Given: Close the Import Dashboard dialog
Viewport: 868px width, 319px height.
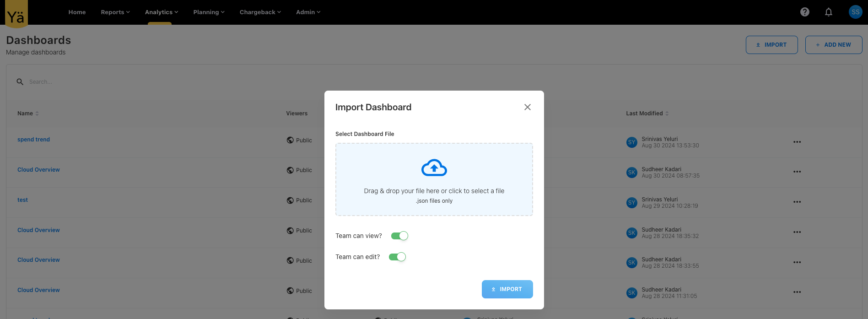Looking at the screenshot, I should (x=527, y=107).
